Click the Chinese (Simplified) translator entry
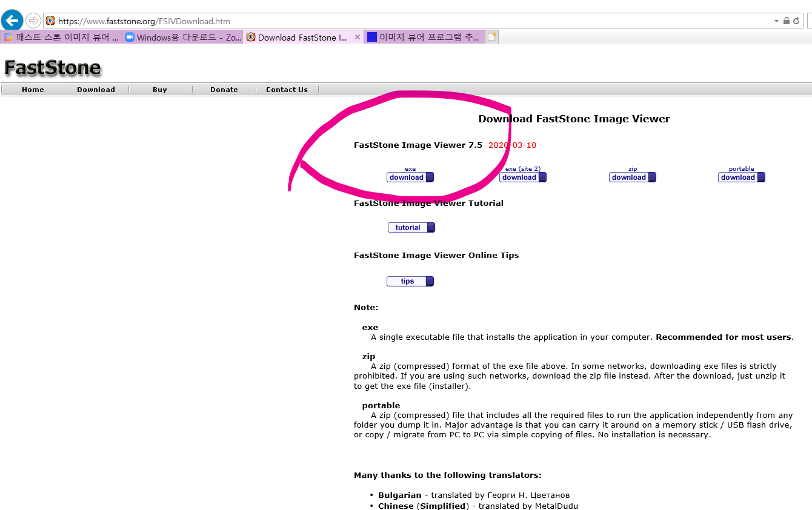The width and height of the screenshot is (812, 510). click(478, 506)
